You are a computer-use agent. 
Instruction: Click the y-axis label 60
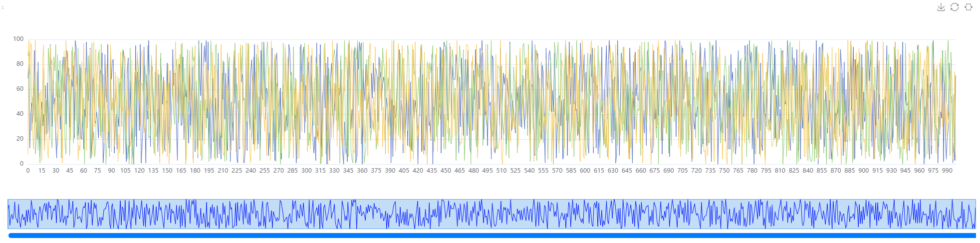click(20, 89)
